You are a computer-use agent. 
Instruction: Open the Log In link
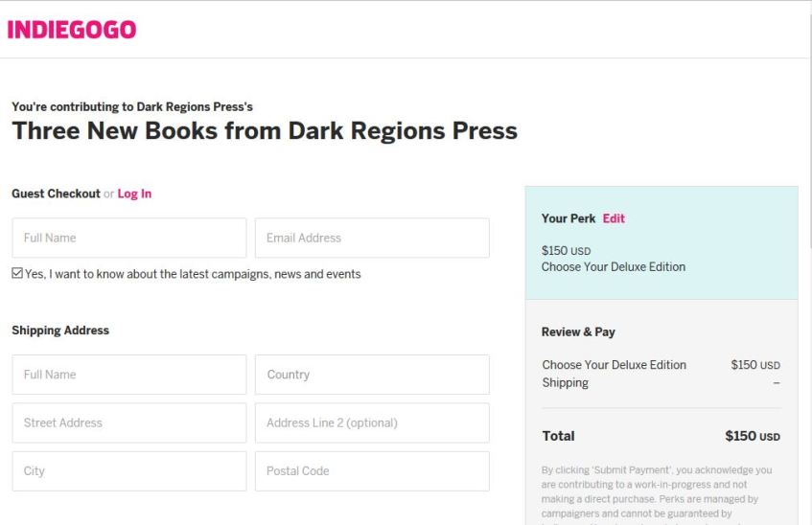pyautogui.click(x=134, y=194)
